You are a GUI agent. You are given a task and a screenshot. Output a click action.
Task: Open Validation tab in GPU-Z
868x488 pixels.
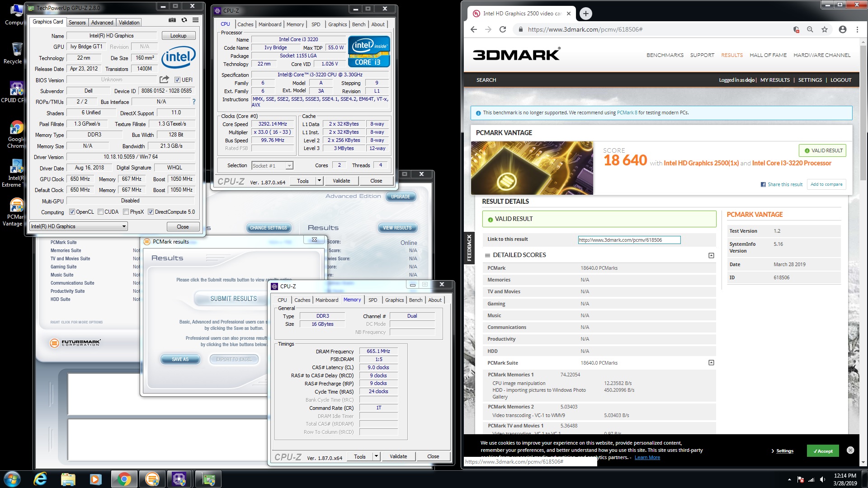click(x=129, y=23)
